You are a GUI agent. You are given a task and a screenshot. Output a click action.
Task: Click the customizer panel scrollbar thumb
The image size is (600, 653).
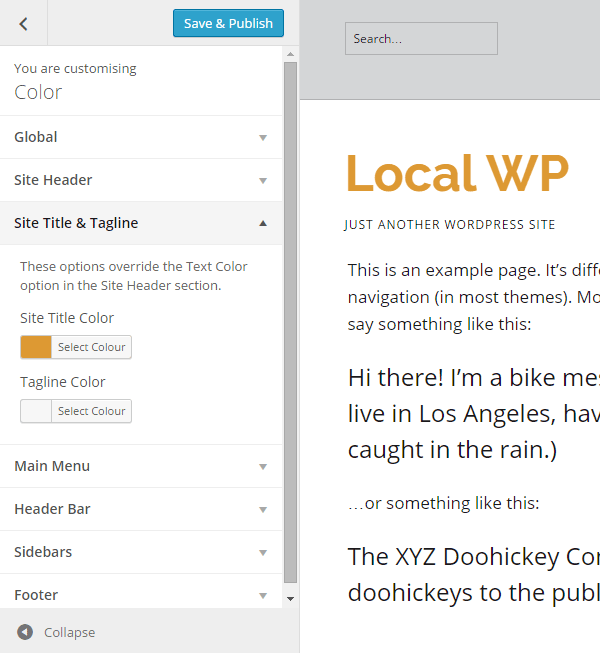291,323
